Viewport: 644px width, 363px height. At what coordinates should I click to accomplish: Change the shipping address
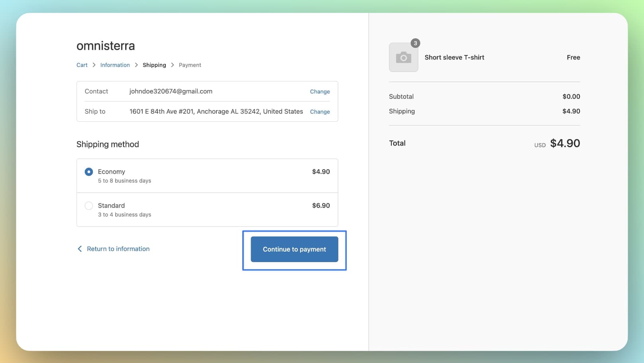point(320,112)
